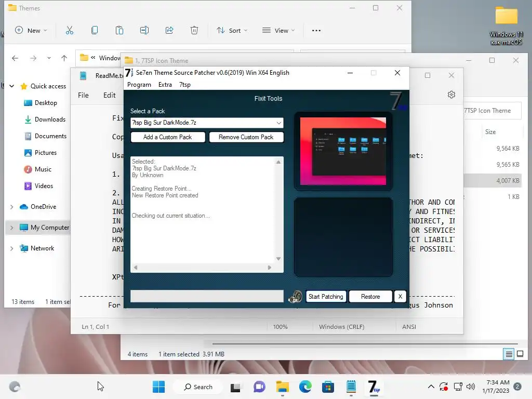This screenshot has width=532, height=399.
Task: Open the network icon in system tray
Action: pyautogui.click(x=458, y=387)
